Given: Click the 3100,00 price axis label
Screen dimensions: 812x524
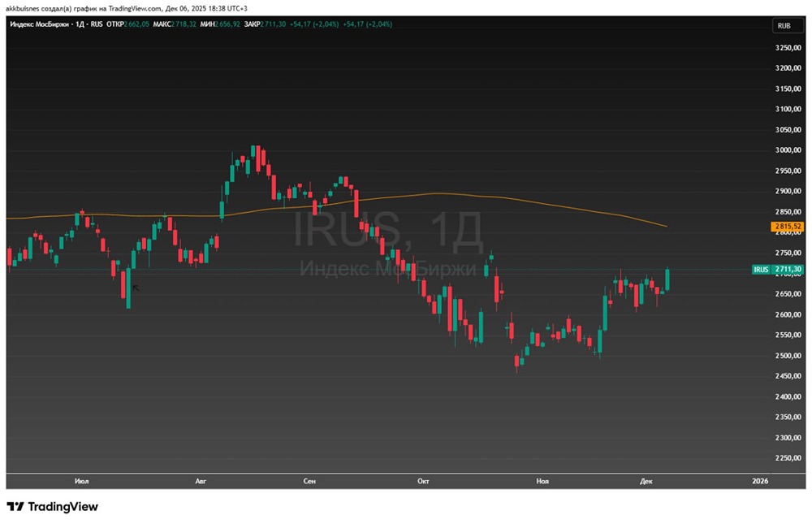Looking at the screenshot, I should pyautogui.click(x=788, y=109).
